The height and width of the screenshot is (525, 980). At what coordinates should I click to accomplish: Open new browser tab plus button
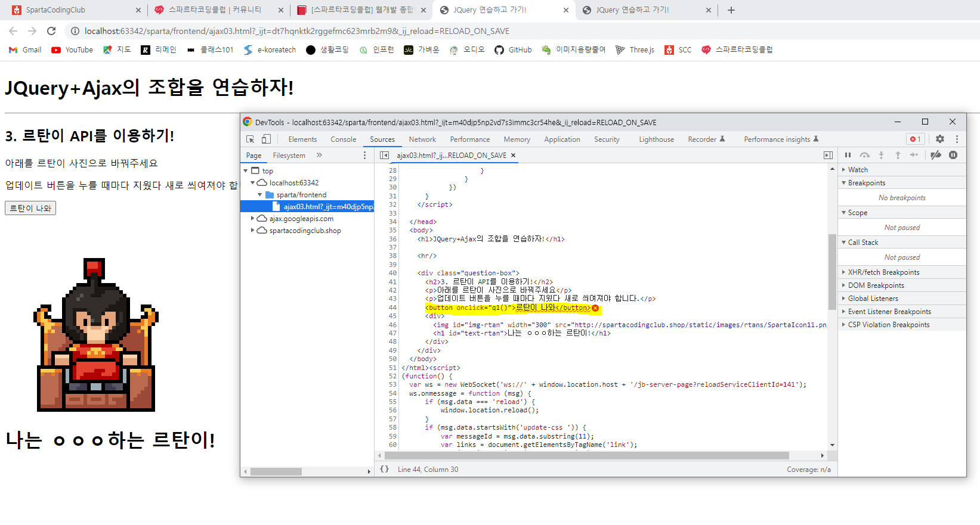[731, 10]
